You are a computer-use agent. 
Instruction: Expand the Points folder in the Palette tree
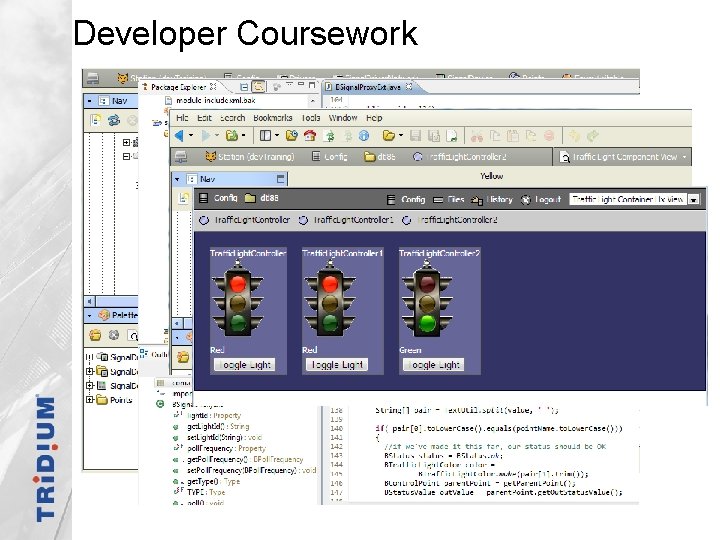90,399
